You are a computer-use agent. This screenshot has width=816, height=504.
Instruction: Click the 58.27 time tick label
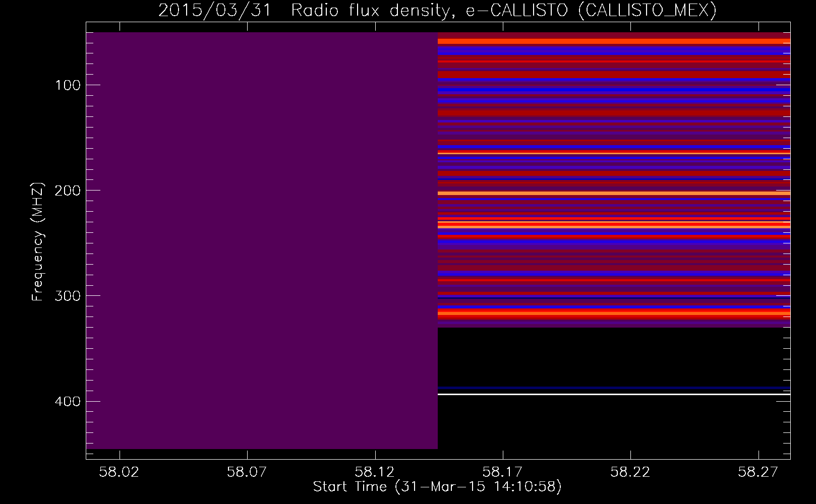click(758, 472)
